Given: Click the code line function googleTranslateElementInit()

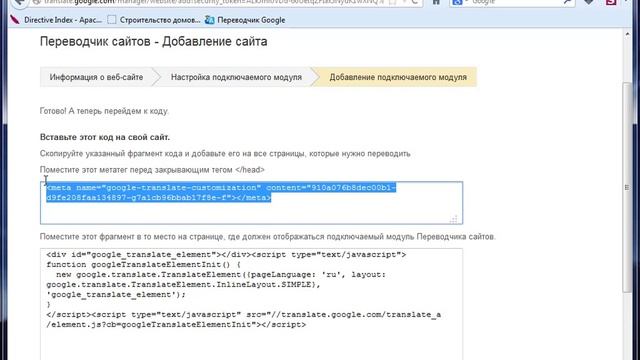Looking at the screenshot, I should point(143,264).
